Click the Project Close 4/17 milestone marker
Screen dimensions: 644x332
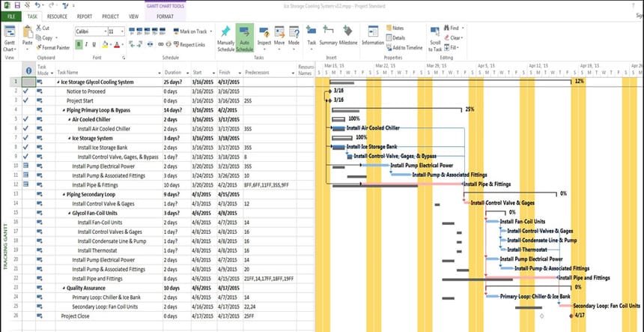click(571, 316)
